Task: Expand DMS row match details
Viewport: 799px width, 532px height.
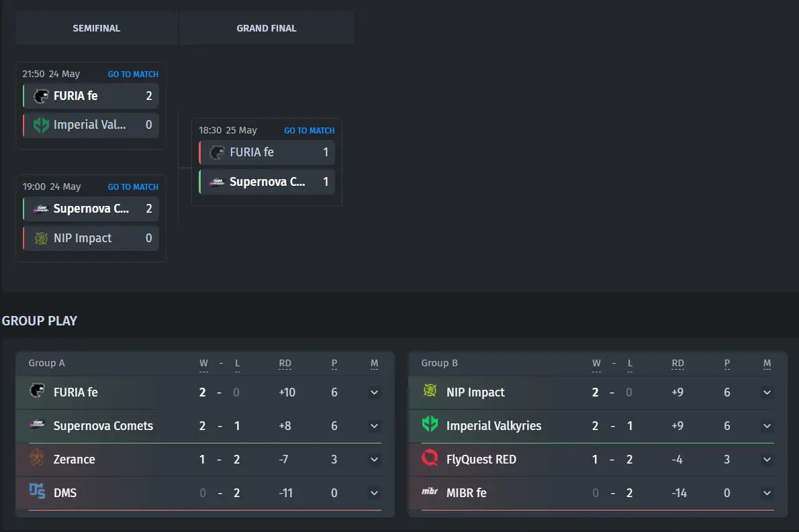Action: click(x=374, y=493)
